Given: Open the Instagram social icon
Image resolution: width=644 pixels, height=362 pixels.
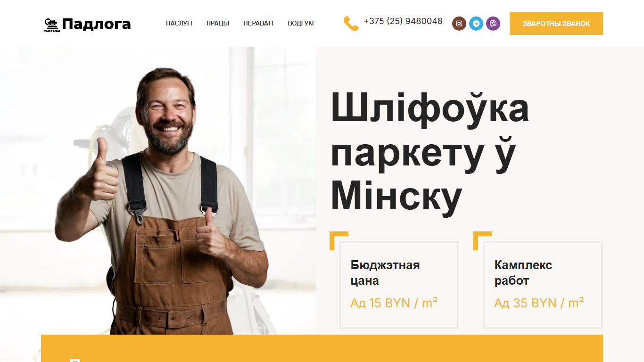Looking at the screenshot, I should point(459,24).
